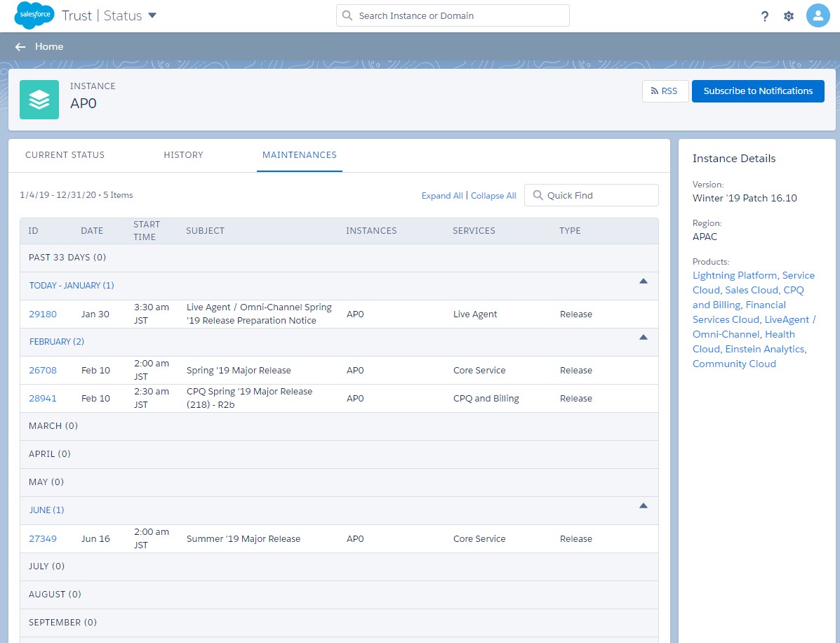The height and width of the screenshot is (643, 840).
Task: Open the Trust Status dropdown arrow
Action: (x=152, y=15)
